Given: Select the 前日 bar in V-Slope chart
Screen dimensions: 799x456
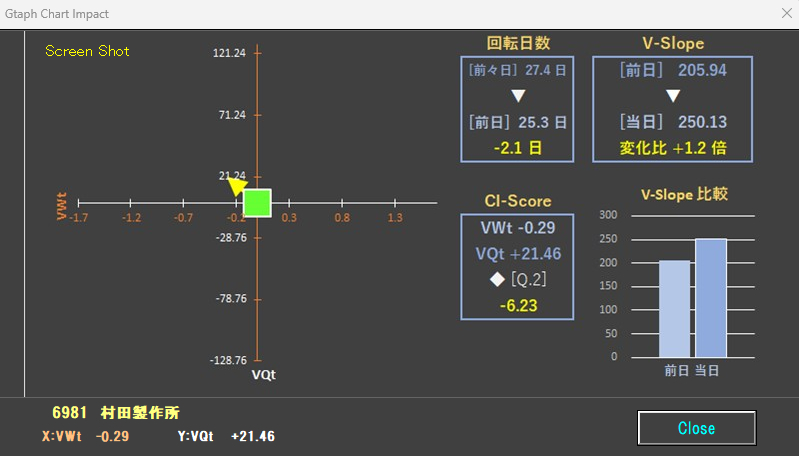Looking at the screenshot, I should pos(675,309).
